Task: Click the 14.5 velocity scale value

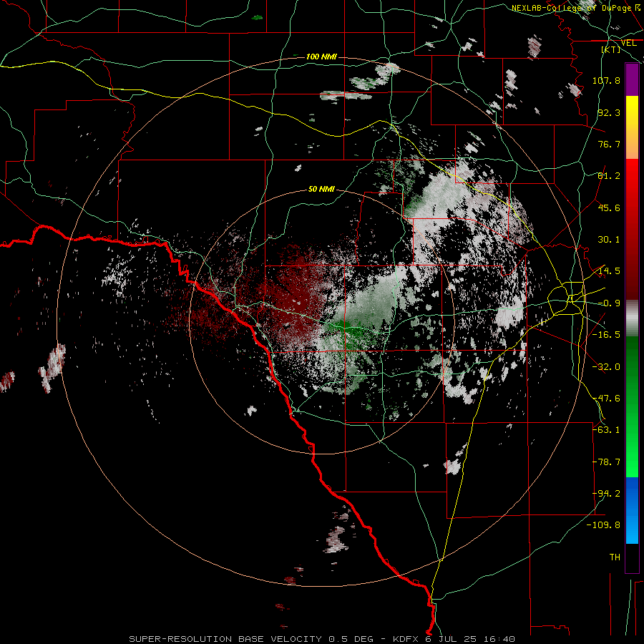Action: tap(609, 271)
